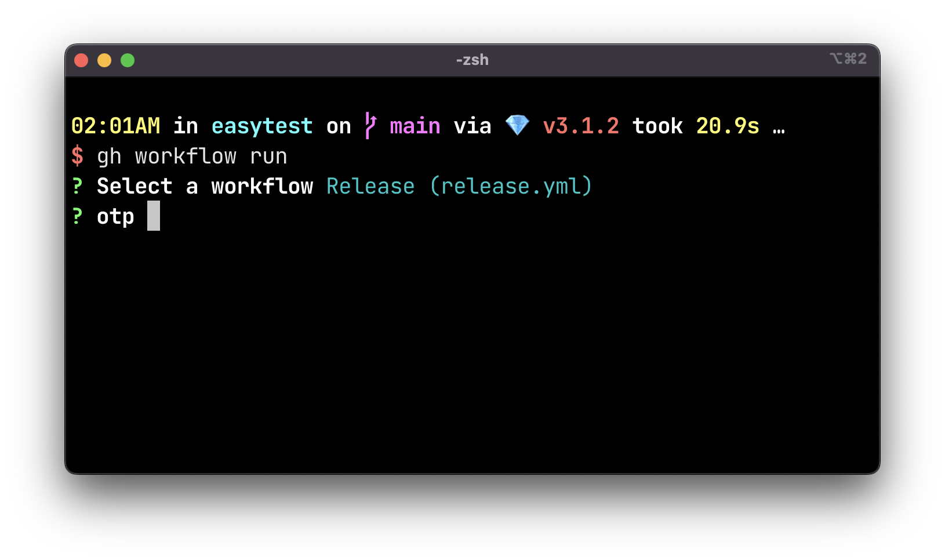Click the green question mark beside otp

pos(77,216)
